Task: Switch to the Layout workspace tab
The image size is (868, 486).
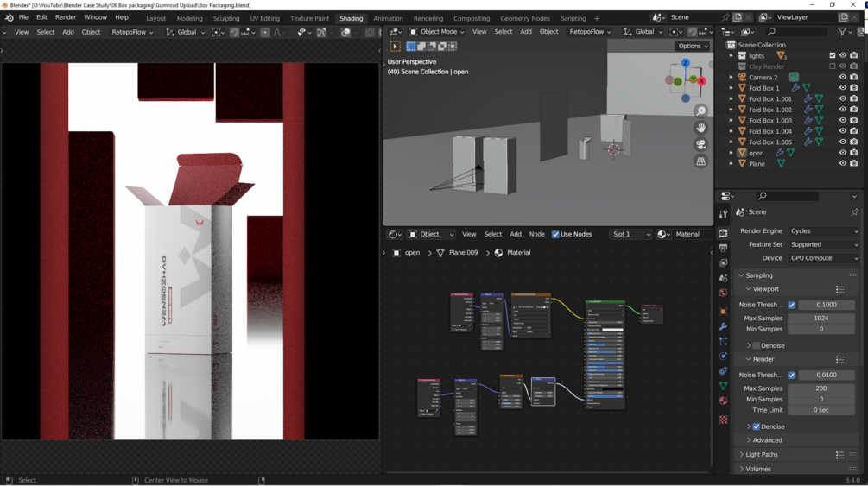Action: pyautogui.click(x=156, y=18)
